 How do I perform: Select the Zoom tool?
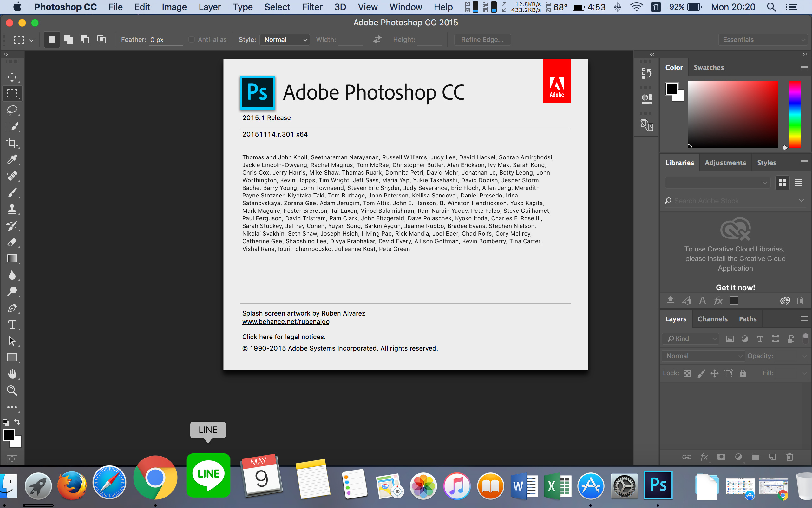pos(12,391)
